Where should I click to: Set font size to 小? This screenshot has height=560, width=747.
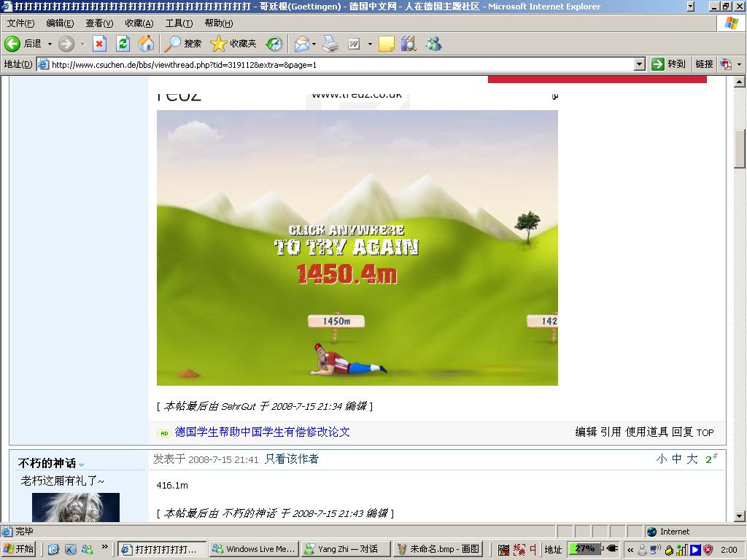[x=661, y=459]
